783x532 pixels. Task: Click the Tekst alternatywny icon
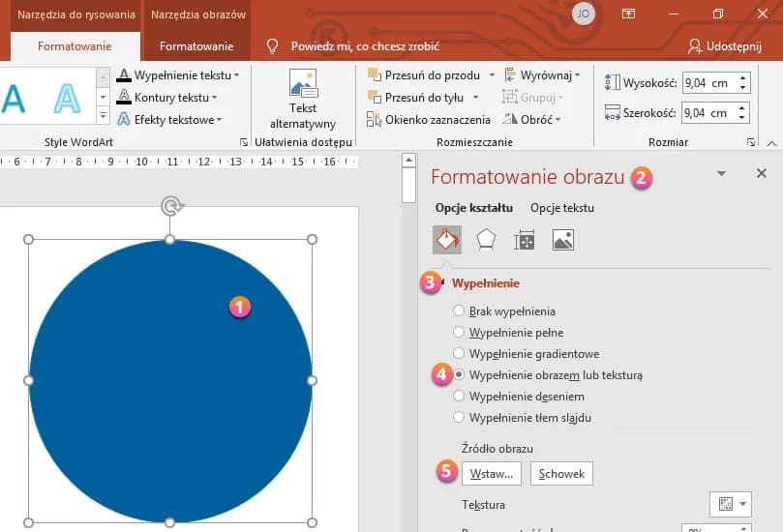pos(302,83)
